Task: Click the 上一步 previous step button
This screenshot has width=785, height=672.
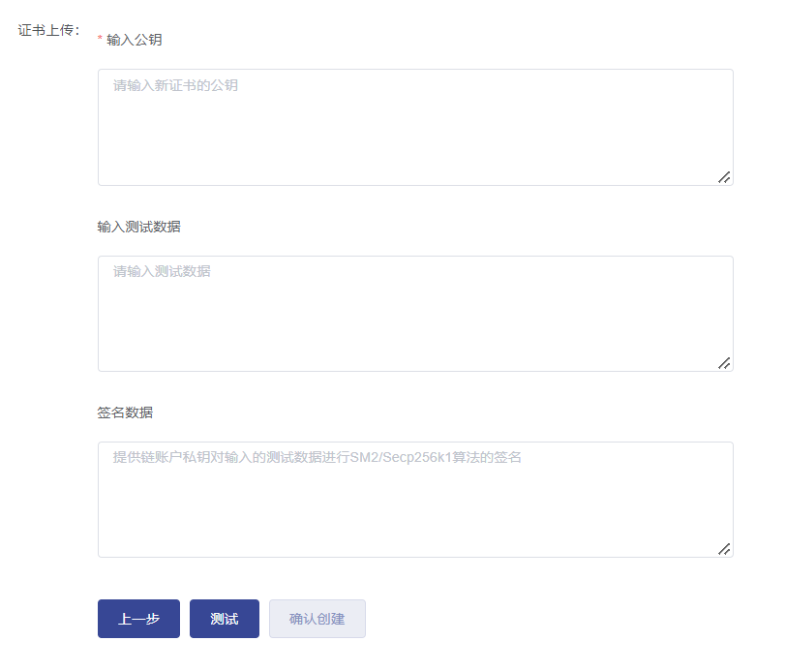Action: pos(138,618)
